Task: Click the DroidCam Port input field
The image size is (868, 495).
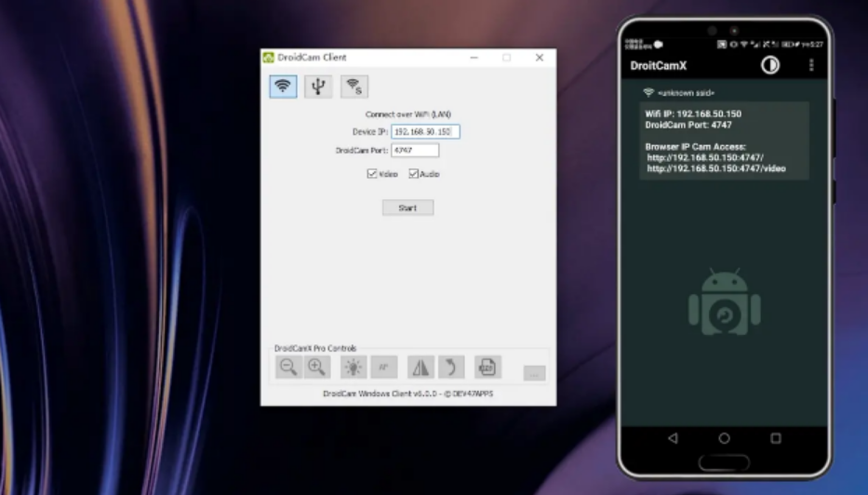Action: 414,150
